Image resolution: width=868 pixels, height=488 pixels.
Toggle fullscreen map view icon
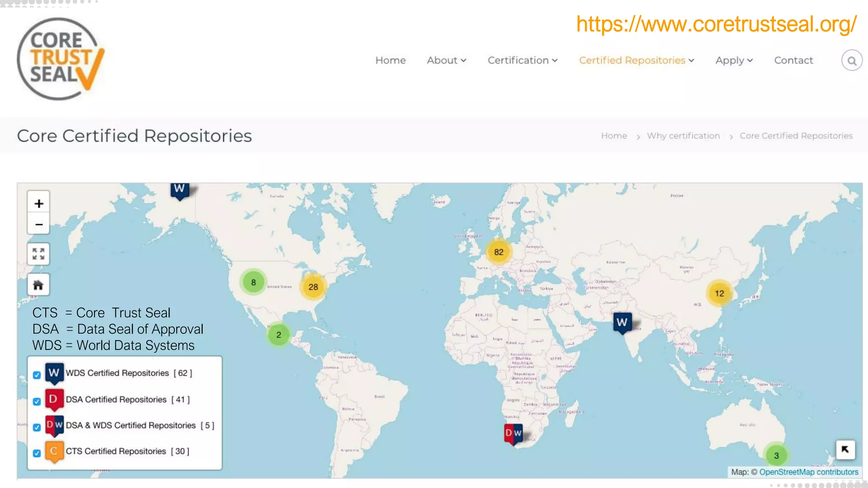[39, 254]
